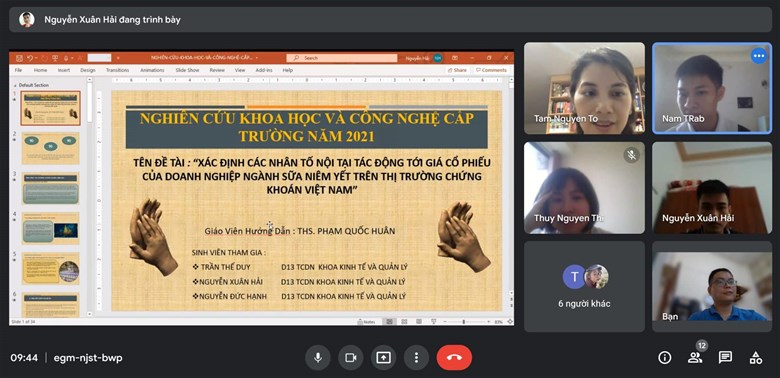The width and height of the screenshot is (780, 378).
Task: Show the participants list icon
Action: click(x=695, y=358)
